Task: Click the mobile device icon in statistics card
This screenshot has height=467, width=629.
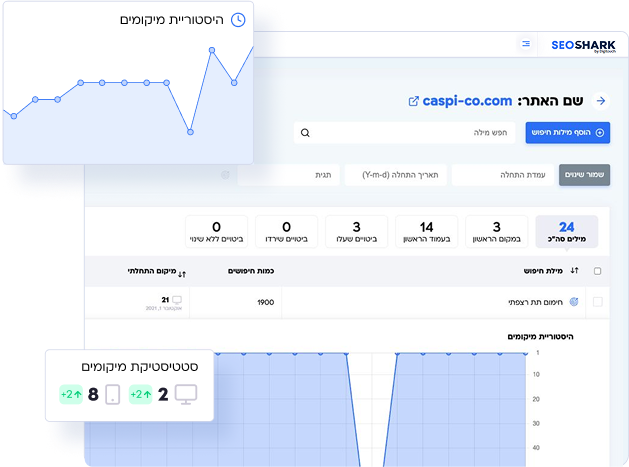Action: point(113,394)
